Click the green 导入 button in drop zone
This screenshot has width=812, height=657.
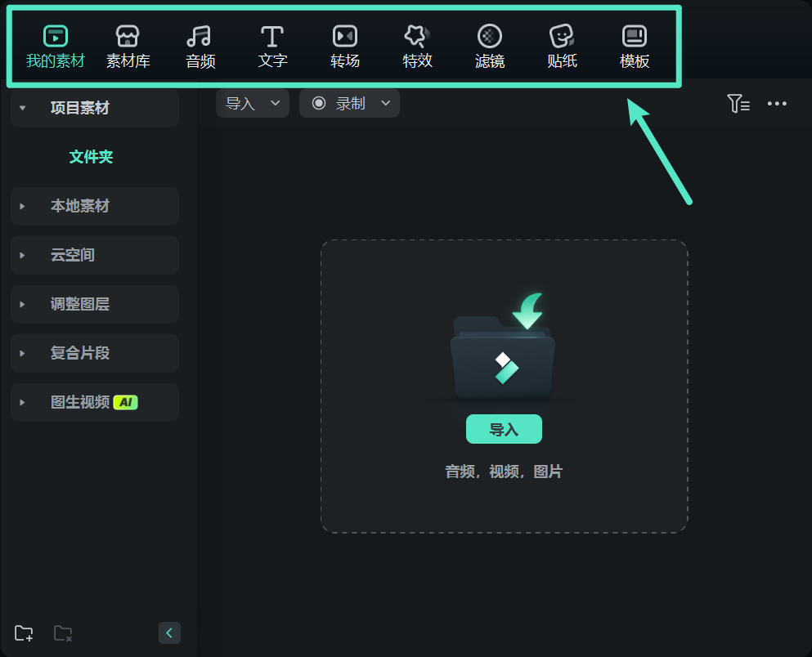[x=504, y=429]
